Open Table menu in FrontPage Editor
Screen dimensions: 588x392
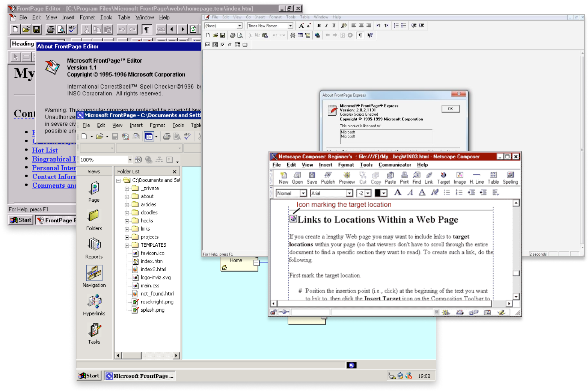(124, 17)
